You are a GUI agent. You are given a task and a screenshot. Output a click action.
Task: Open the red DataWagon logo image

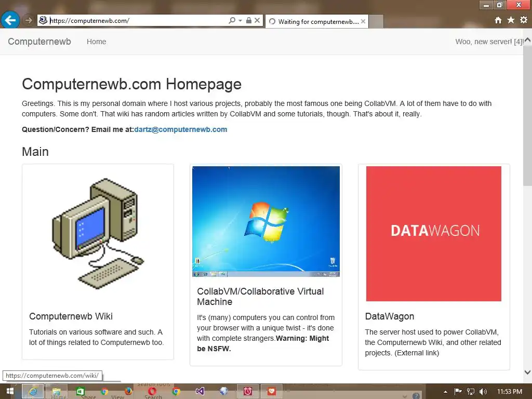point(434,233)
